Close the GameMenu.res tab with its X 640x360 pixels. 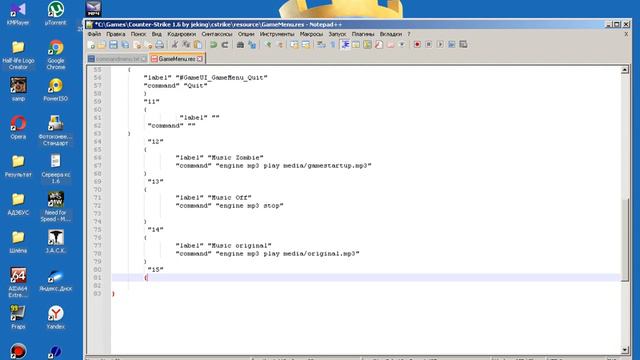[x=200, y=59]
